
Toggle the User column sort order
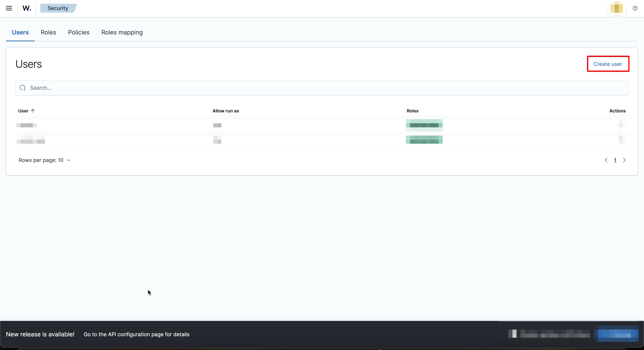[26, 111]
